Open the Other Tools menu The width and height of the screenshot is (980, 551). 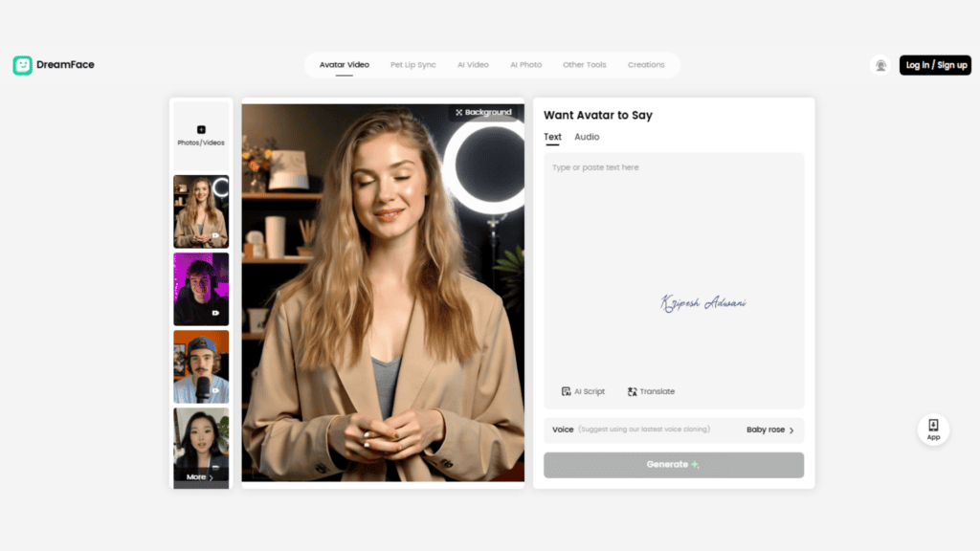[585, 64]
